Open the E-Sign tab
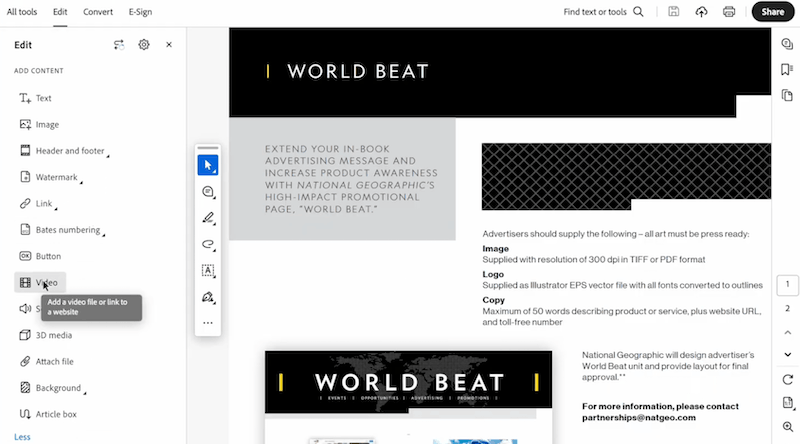Viewport: 800px width, 444px height. click(140, 12)
